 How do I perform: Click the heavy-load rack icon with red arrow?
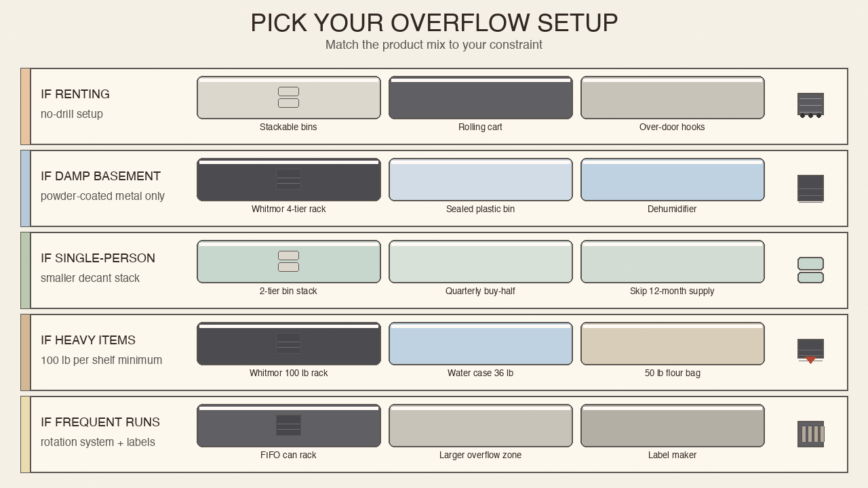pyautogui.click(x=810, y=351)
